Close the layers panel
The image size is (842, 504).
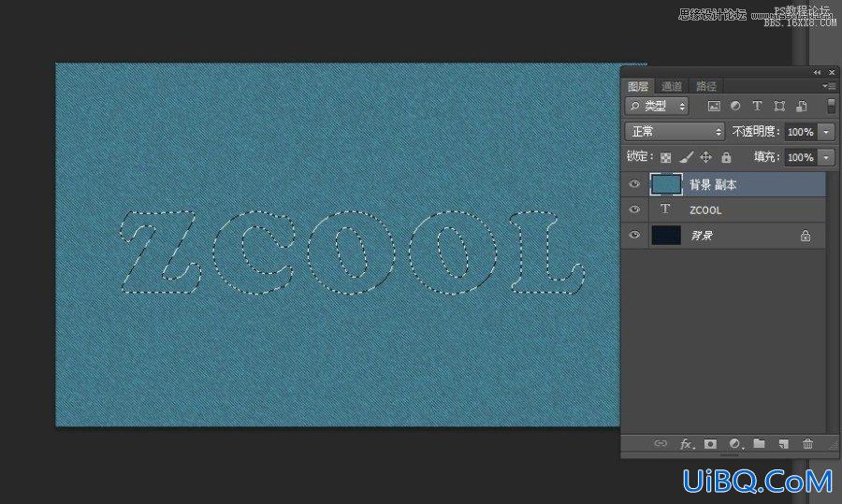click(832, 72)
